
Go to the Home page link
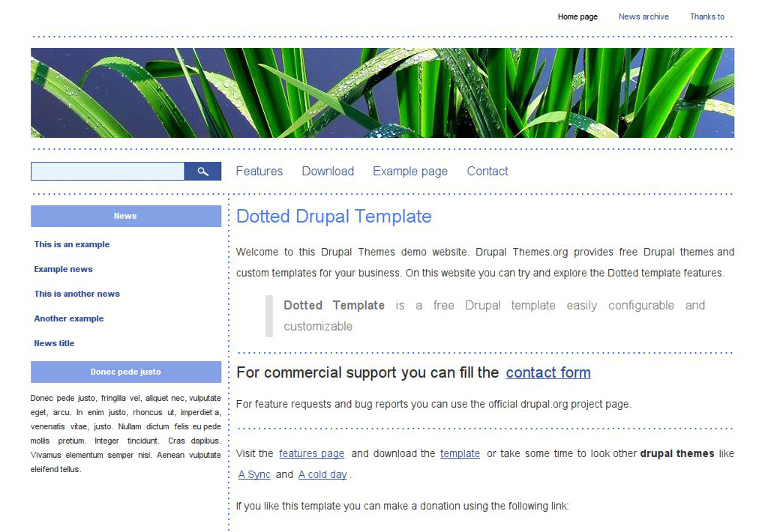point(577,16)
